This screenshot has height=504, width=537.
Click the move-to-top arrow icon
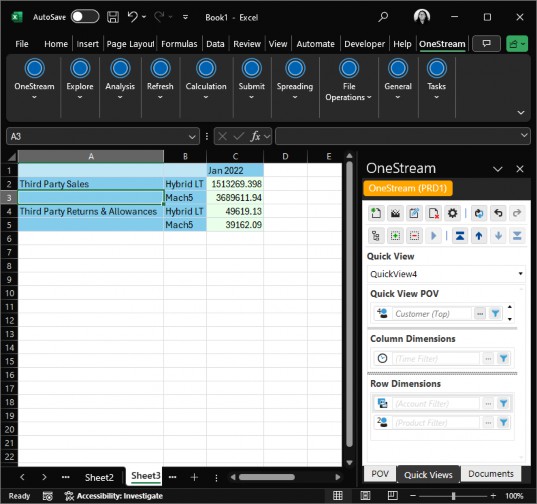pos(460,236)
